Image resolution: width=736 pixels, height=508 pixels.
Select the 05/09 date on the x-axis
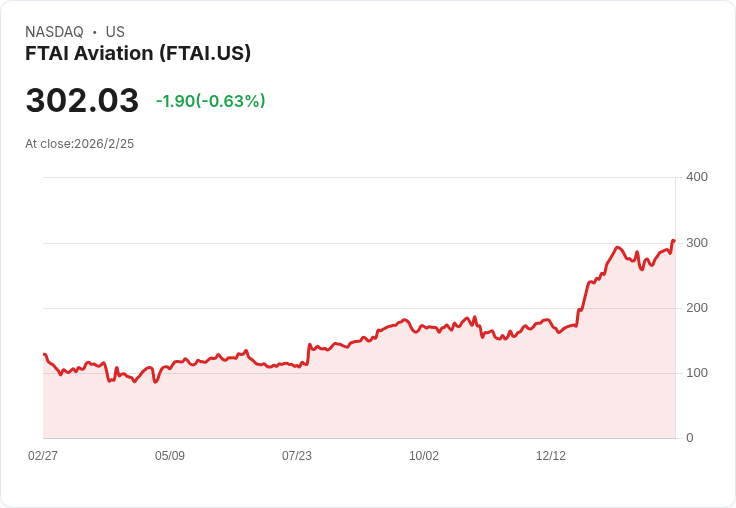pos(170,456)
